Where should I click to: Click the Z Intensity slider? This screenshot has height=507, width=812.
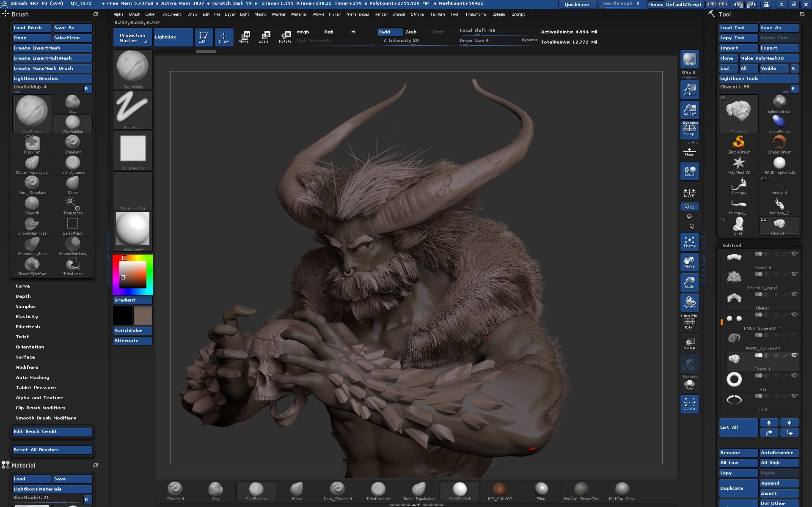401,41
